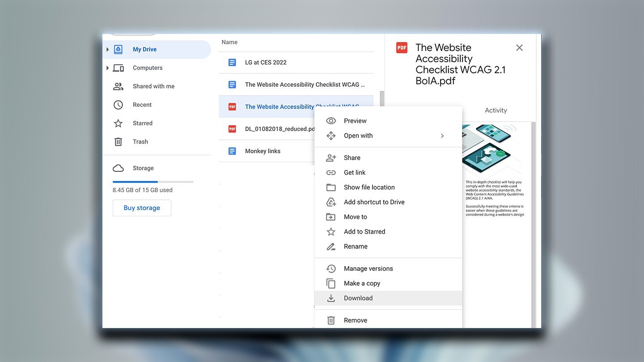Click the PDF icon next to DL_01082018_reduced

tap(232, 129)
